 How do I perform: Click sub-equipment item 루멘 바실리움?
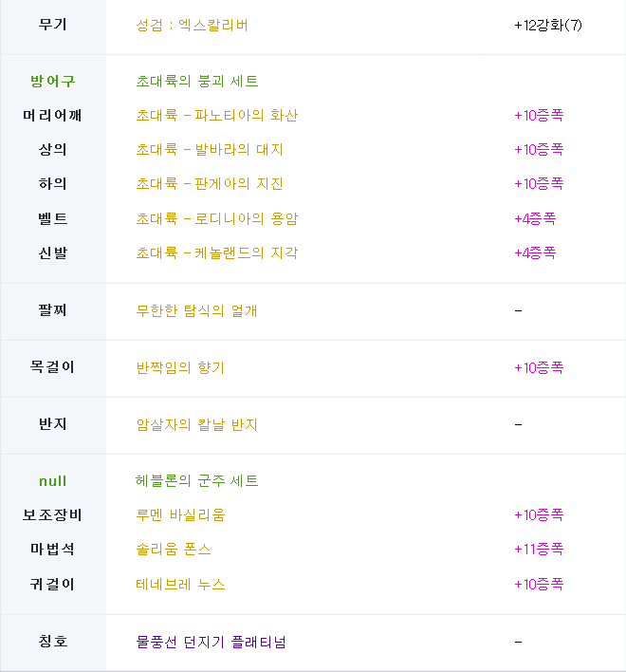click(180, 514)
